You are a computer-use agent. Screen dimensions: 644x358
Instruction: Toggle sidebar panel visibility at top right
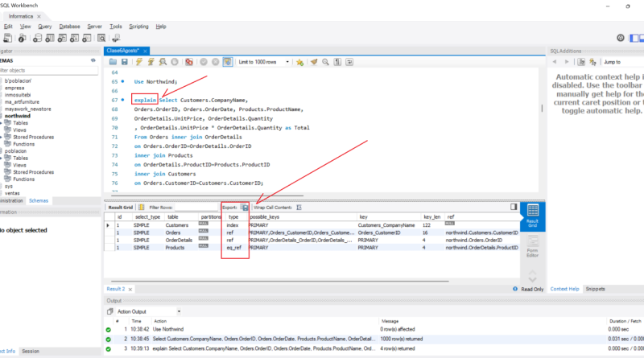(x=634, y=38)
